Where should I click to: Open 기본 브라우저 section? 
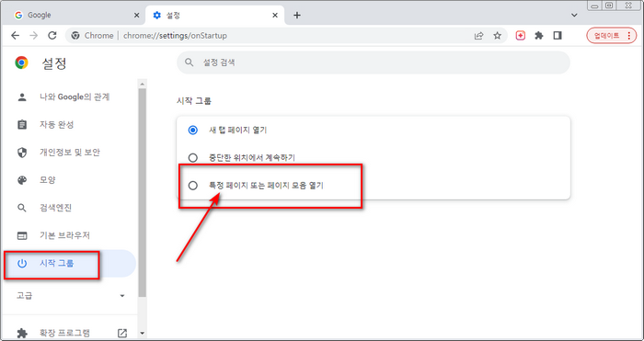(69, 235)
